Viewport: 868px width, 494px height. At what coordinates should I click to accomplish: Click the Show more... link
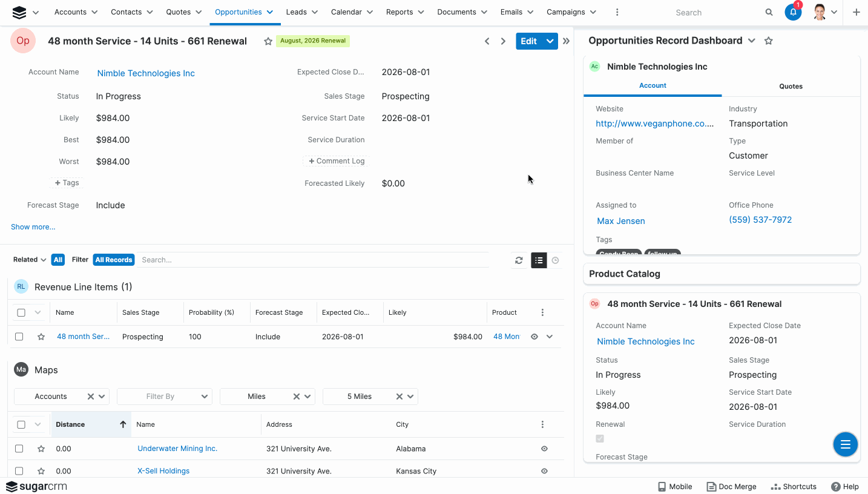[33, 227]
